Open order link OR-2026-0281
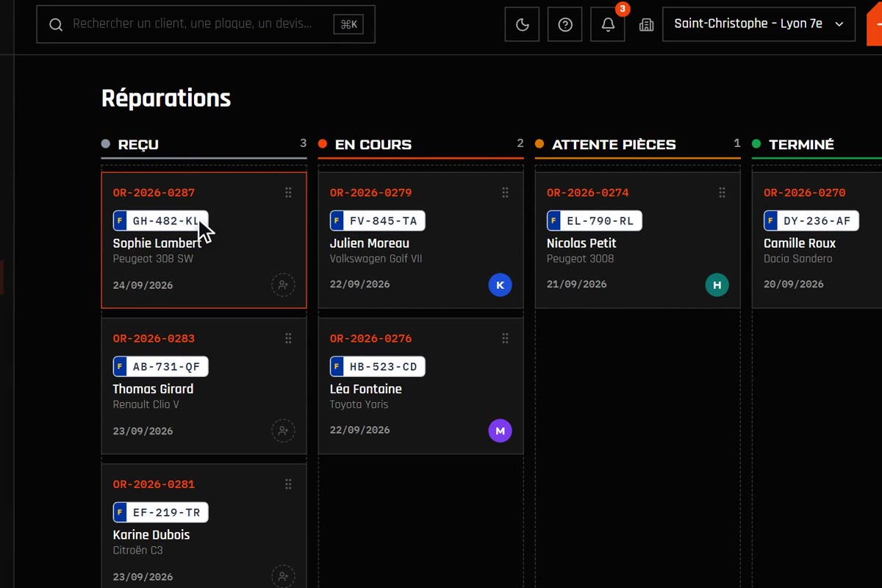 [154, 484]
